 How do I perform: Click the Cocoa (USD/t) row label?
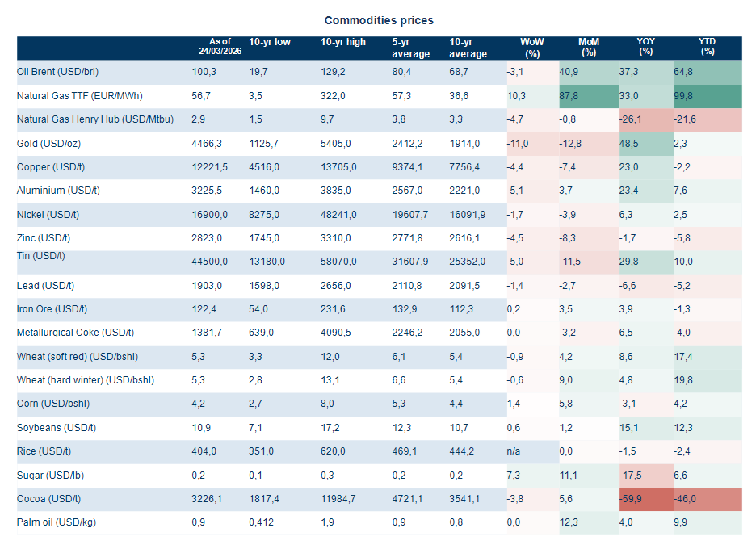(50, 499)
